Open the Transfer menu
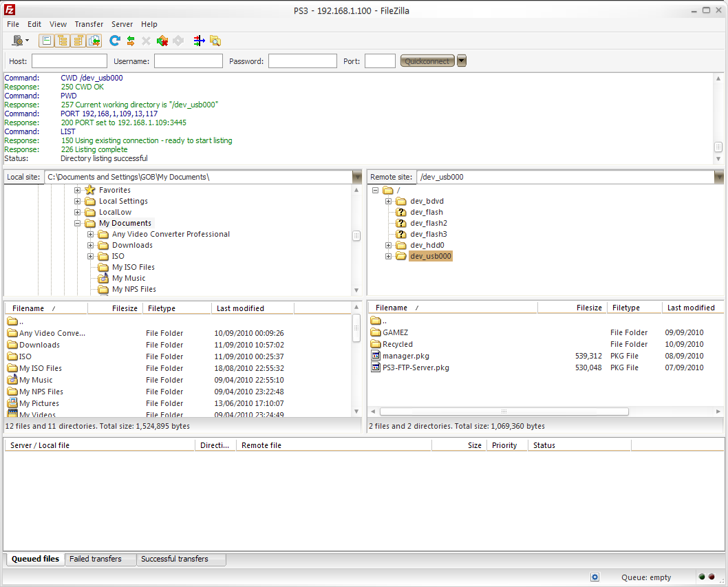 (x=89, y=24)
